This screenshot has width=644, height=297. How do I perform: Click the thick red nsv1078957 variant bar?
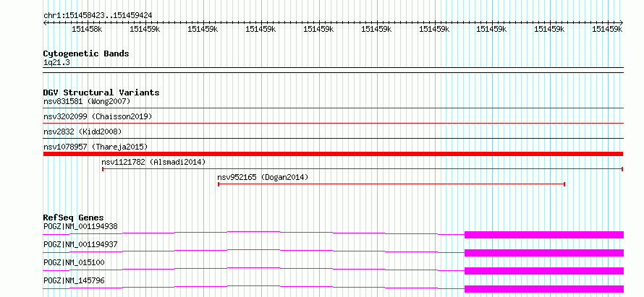(x=333, y=154)
